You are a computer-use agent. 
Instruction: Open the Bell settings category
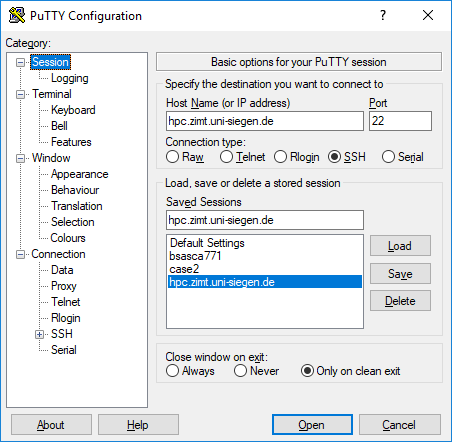tap(59, 126)
